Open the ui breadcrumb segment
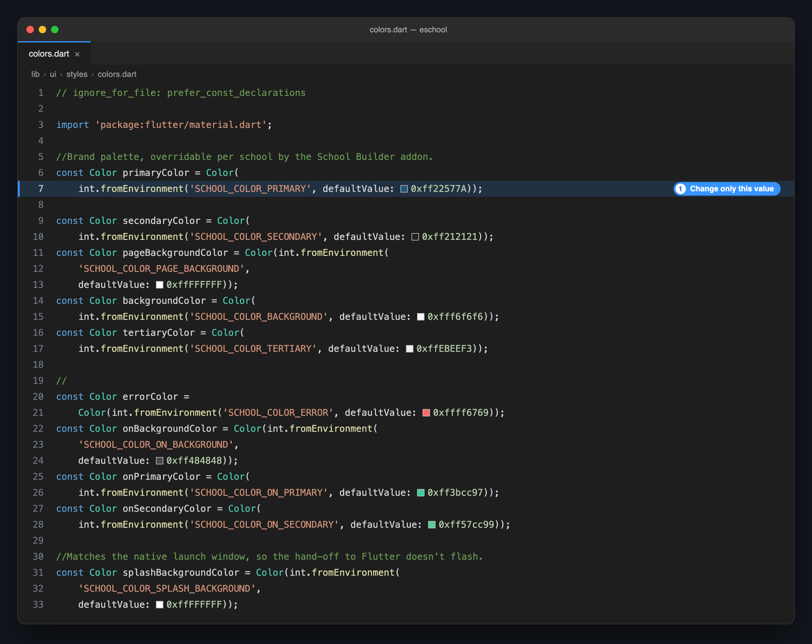812x644 pixels. (x=53, y=74)
